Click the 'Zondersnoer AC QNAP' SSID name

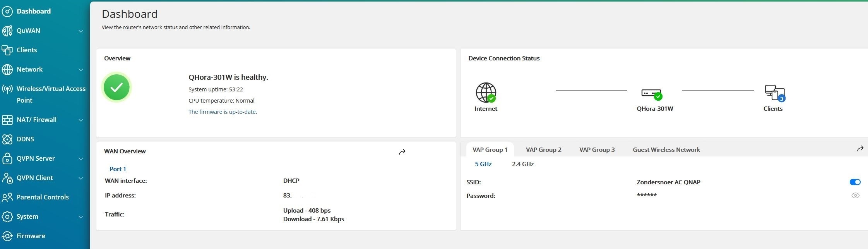tap(668, 182)
